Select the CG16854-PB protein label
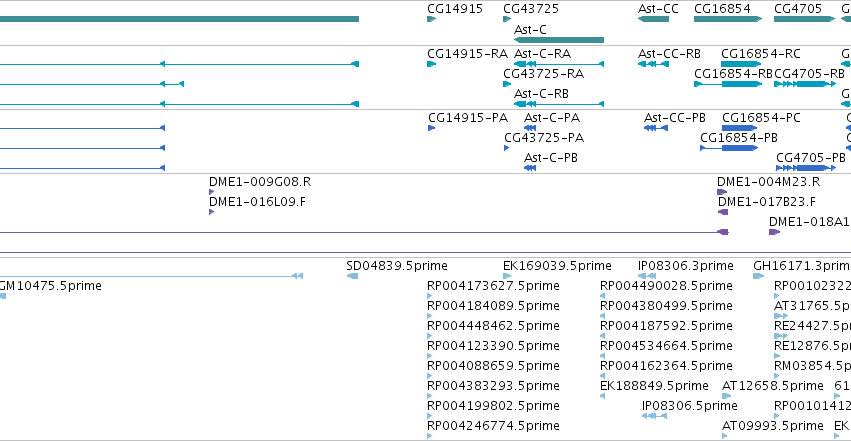This screenshot has width=851, height=441. tap(739, 138)
